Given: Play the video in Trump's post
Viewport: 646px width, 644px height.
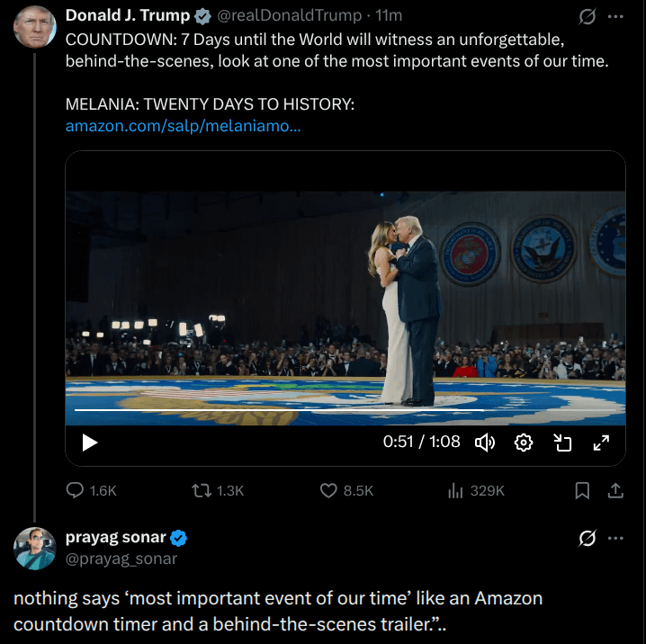Looking at the screenshot, I should pos(89,442).
